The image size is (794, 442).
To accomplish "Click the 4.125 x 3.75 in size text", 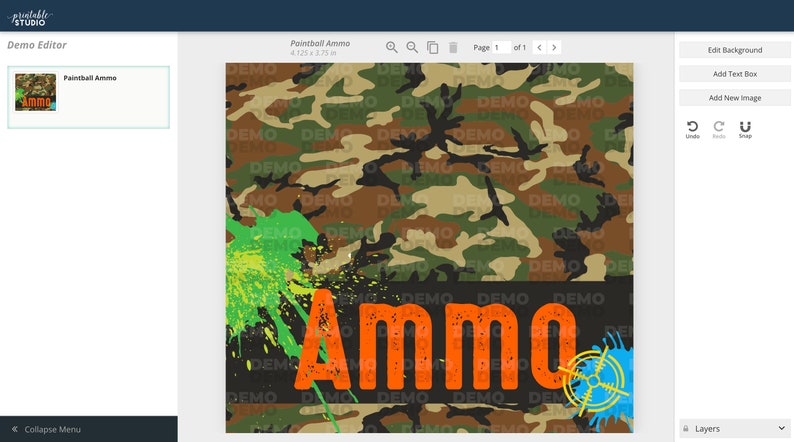I will (313, 53).
